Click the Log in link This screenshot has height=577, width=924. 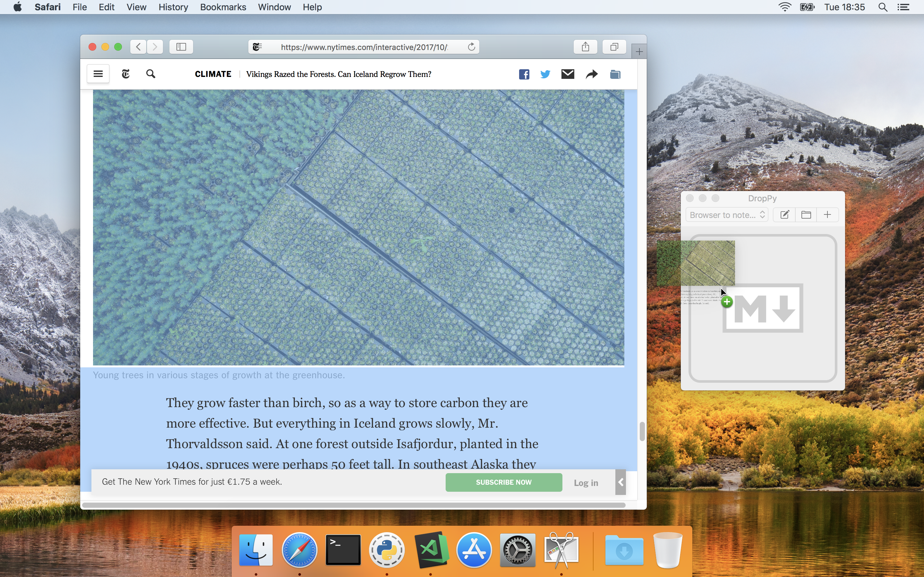pos(586,483)
